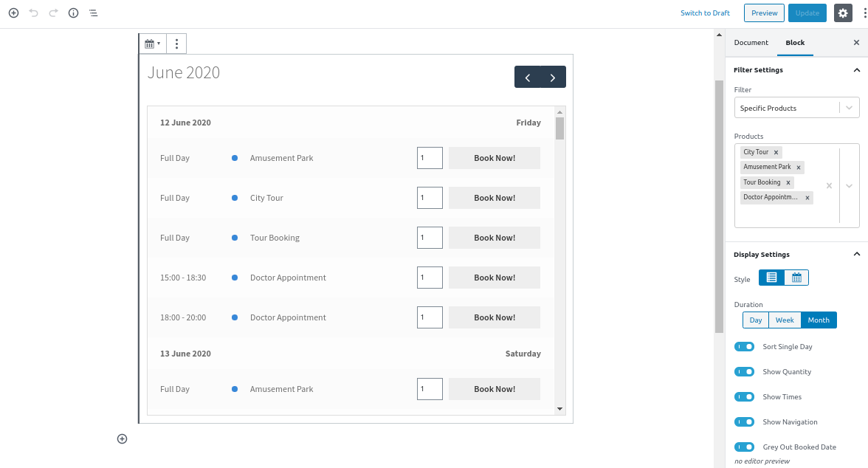Click quantity field for Tour Booking

tap(430, 238)
